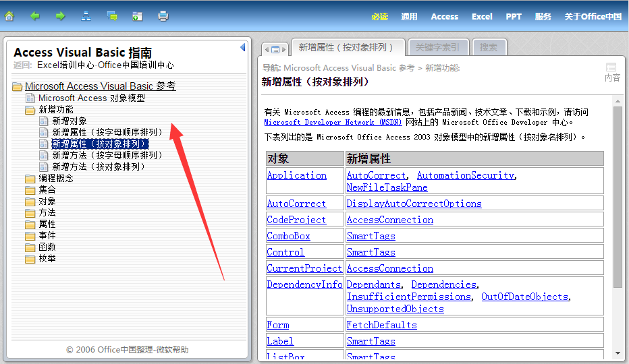This screenshot has width=629, height=364.
Task: Click Microsoft Access Visual Basic 参考 in breadcrumb
Action: (349, 68)
